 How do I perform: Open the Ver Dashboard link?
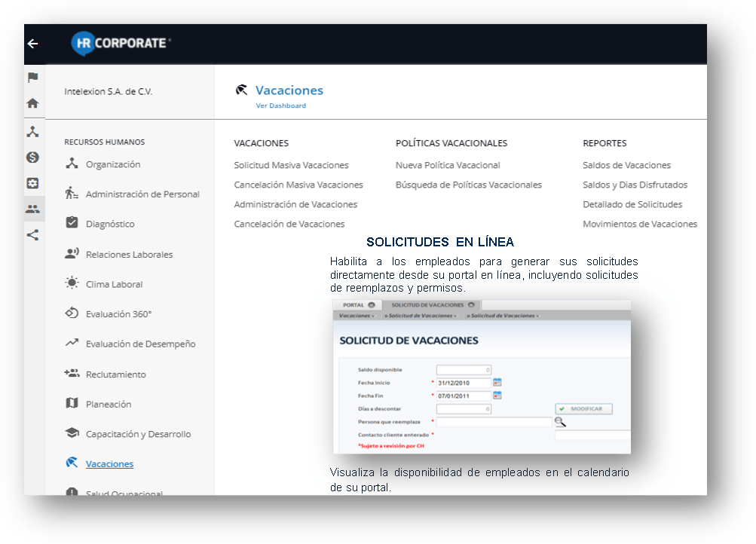coord(280,106)
